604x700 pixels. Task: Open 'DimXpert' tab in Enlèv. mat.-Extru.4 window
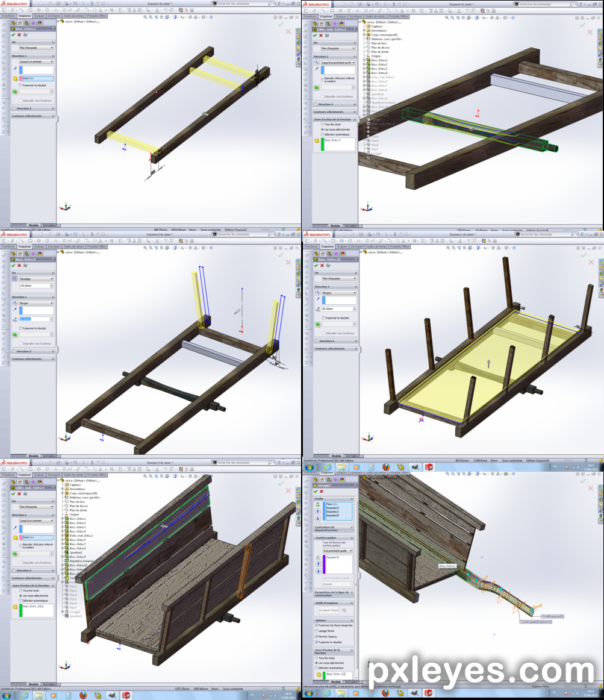coord(54,475)
